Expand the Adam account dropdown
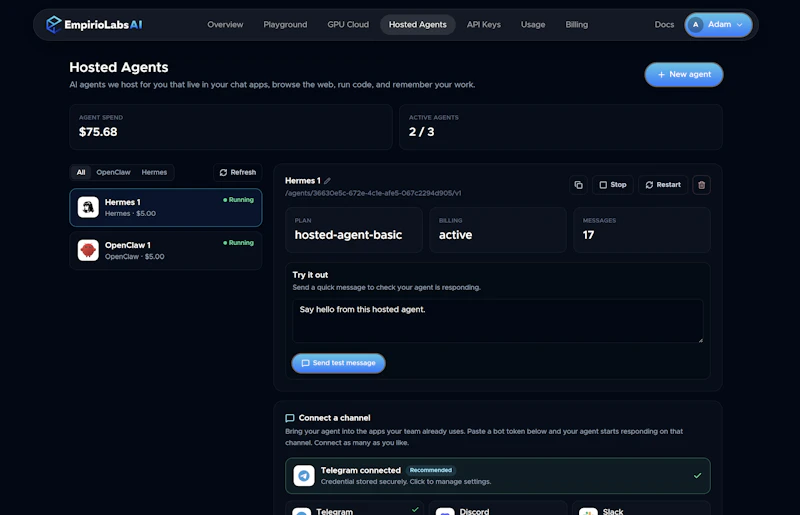Screen dimensions: 800x515 pos(718,24)
